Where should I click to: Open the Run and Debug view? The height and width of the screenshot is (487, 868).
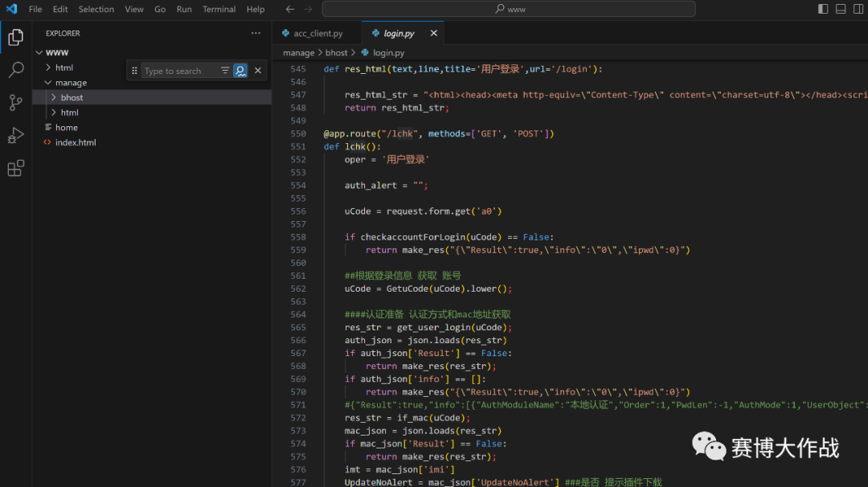15,136
